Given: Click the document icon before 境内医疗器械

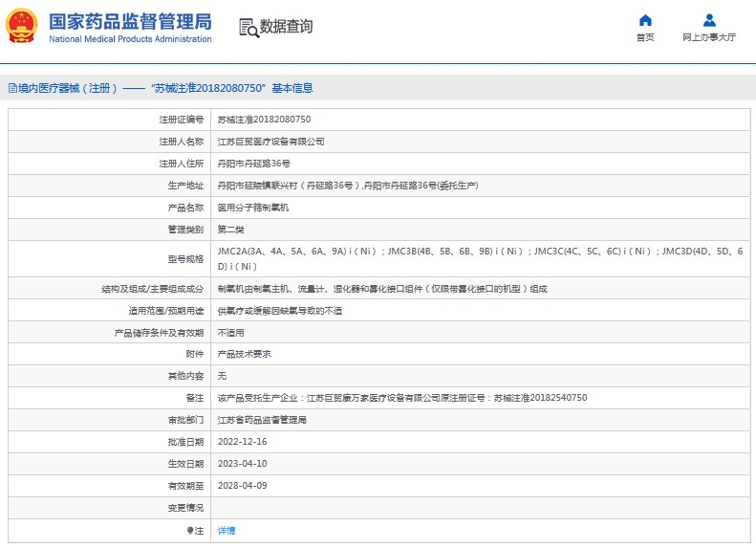Looking at the screenshot, I should 13,88.
